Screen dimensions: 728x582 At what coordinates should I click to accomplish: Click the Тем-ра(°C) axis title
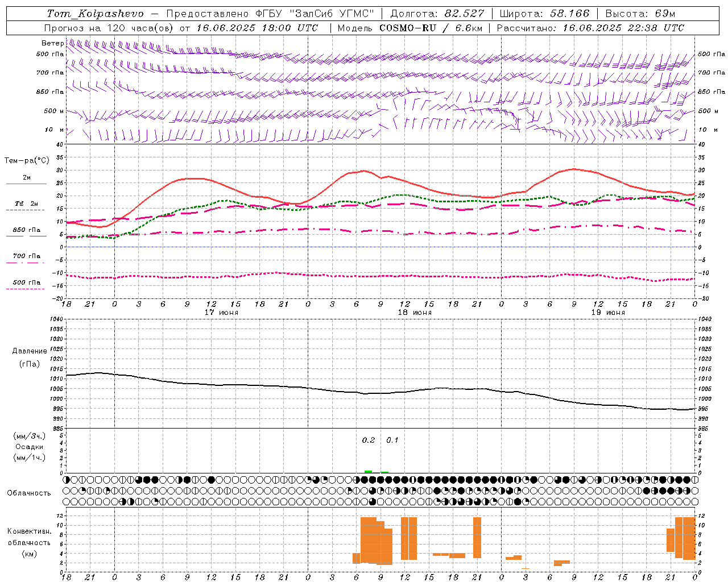(27, 161)
